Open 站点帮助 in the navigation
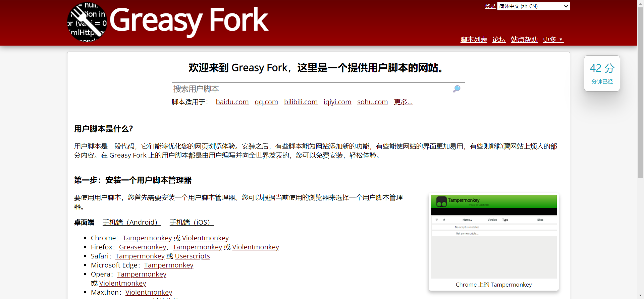Image resolution: width=644 pixels, height=299 pixels. coord(524,40)
